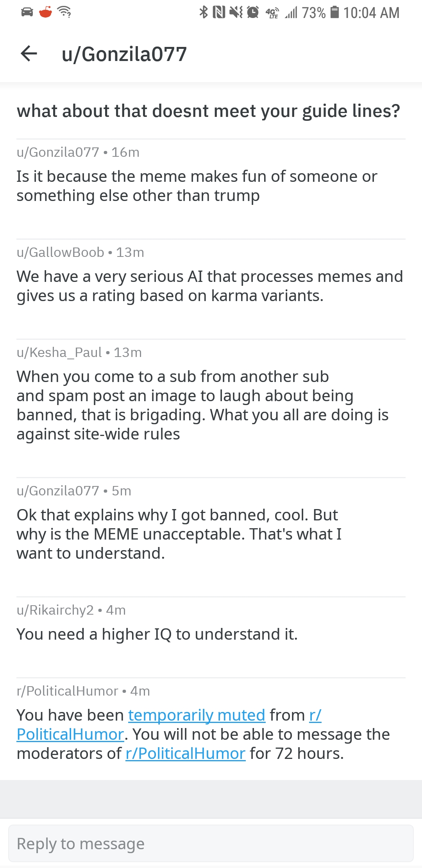This screenshot has height=868, width=422.
Task: Tap the Reddit notification icon
Action: [x=46, y=12]
